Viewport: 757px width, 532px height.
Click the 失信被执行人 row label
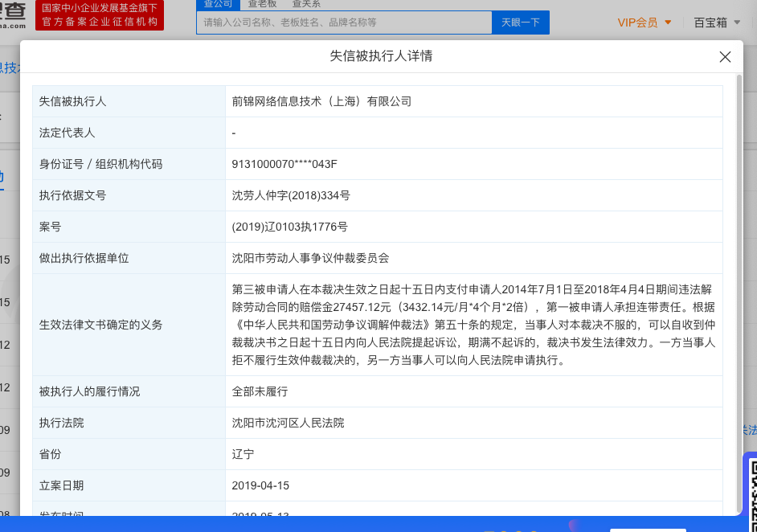tap(72, 101)
